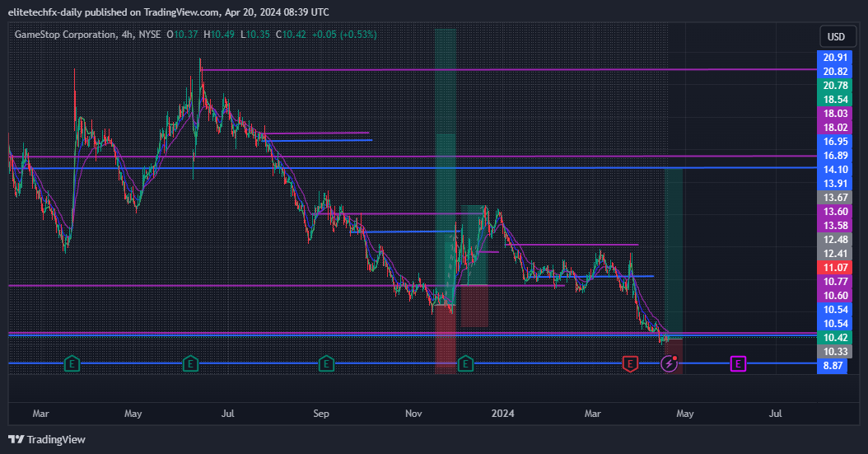Click the Nov label on time axis
Viewport: 868px width, 454px height.
click(x=413, y=414)
